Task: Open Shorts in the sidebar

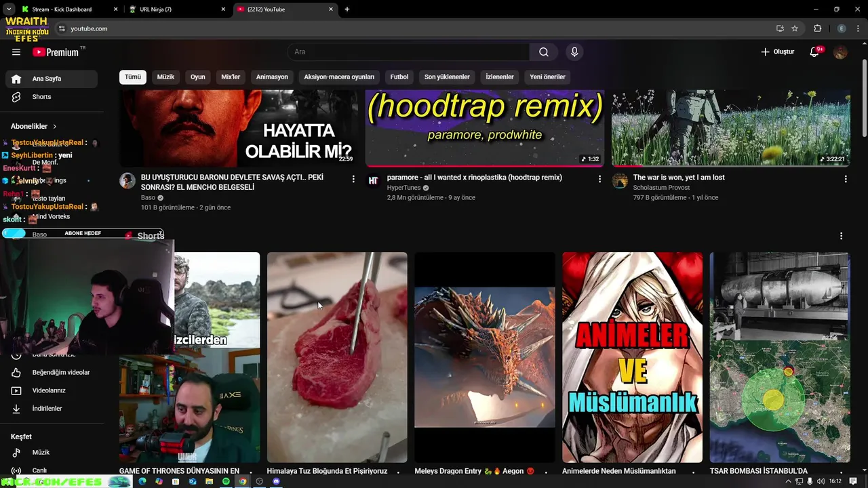Action: tap(52, 97)
